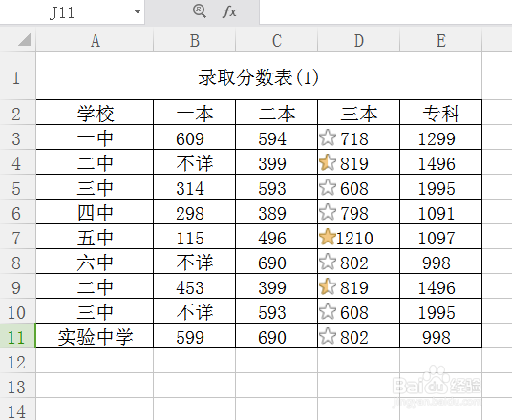The width and height of the screenshot is (512, 420).
Task: Select the 不详 cell in row 10
Action: (195, 311)
